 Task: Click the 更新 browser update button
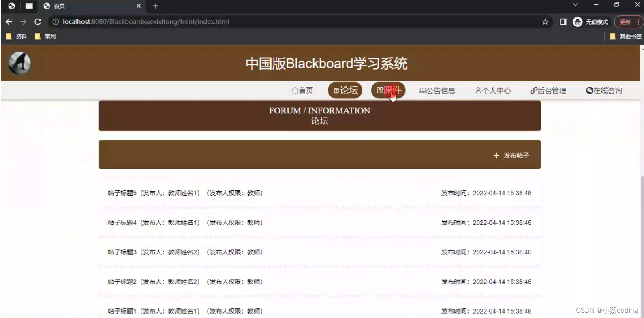click(629, 22)
